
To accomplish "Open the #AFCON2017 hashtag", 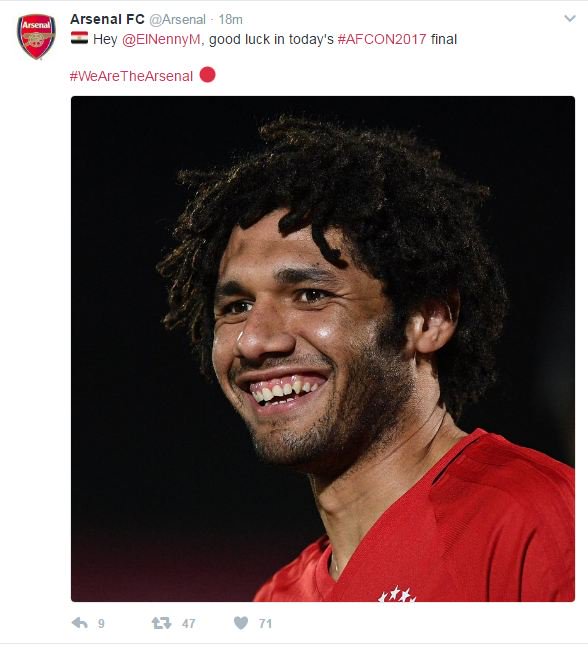I will pos(382,39).
